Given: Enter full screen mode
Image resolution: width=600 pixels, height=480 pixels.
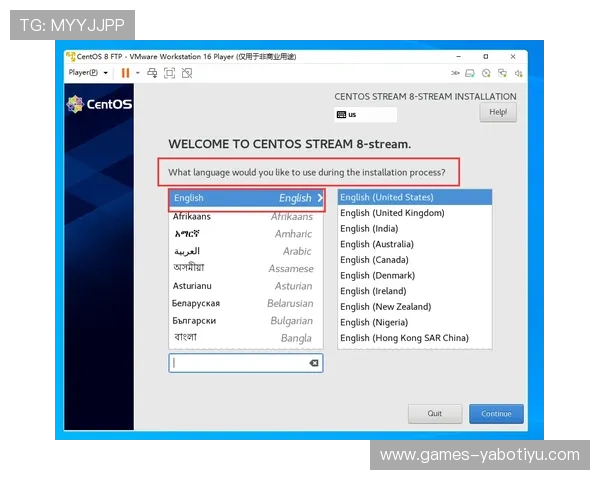Looking at the screenshot, I should (170, 73).
